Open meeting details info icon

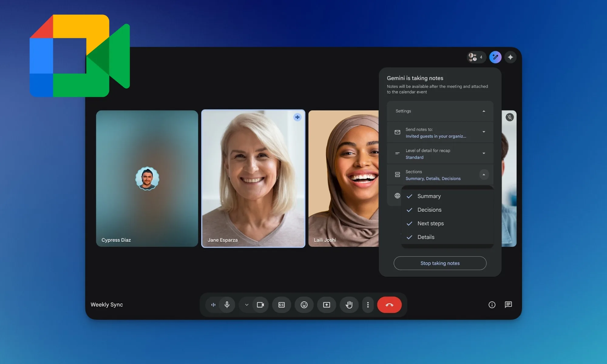point(492,305)
